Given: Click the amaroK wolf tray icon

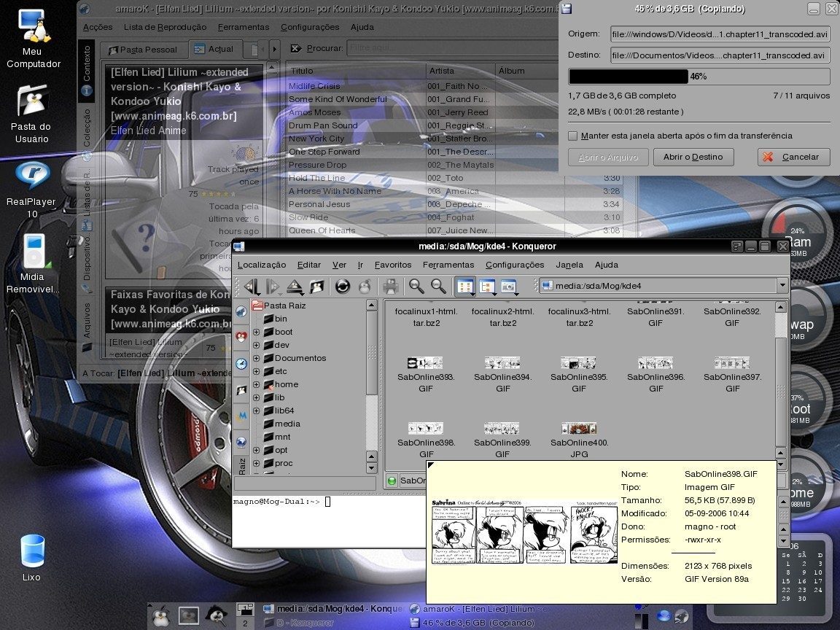Looking at the screenshot, I should [682, 617].
